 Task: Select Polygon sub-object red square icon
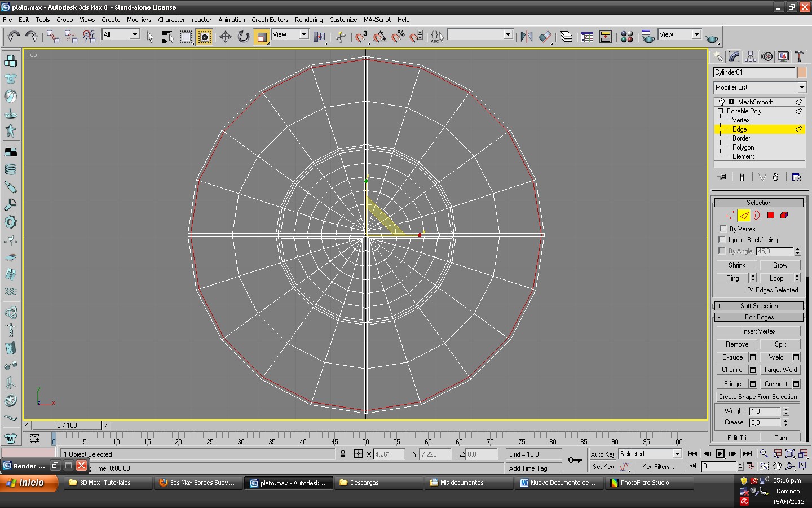(770, 215)
